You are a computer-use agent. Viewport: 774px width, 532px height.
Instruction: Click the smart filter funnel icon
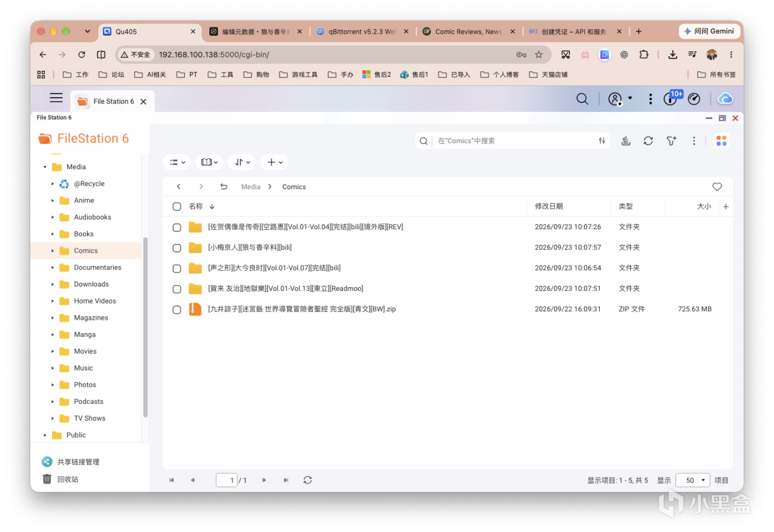coord(671,141)
